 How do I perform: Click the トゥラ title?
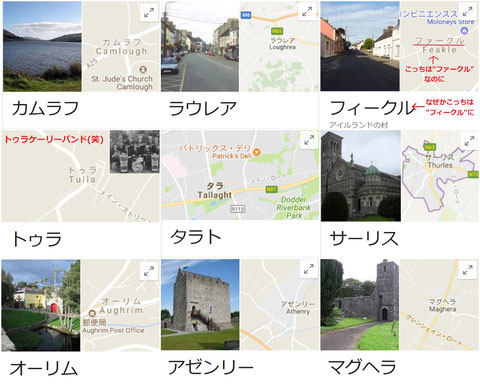(37, 239)
